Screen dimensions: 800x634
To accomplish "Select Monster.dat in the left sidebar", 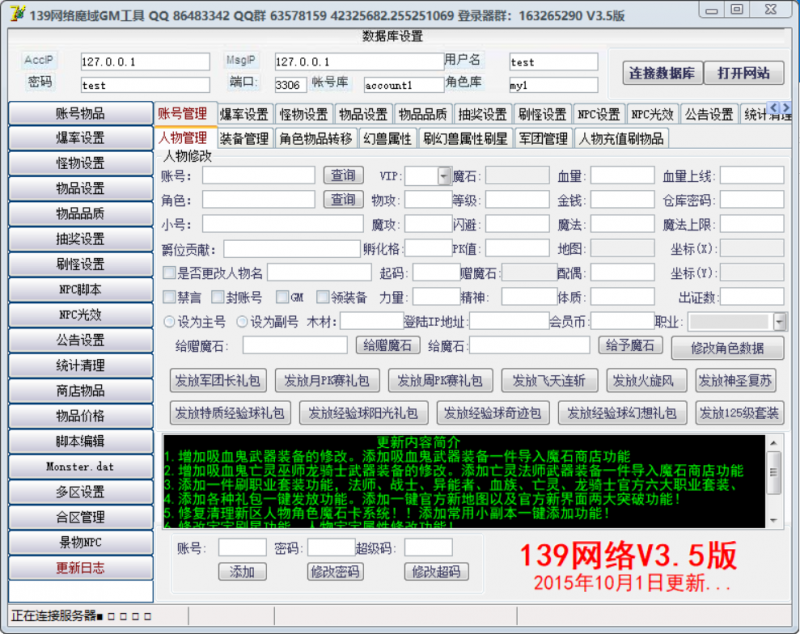I will click(75, 466).
